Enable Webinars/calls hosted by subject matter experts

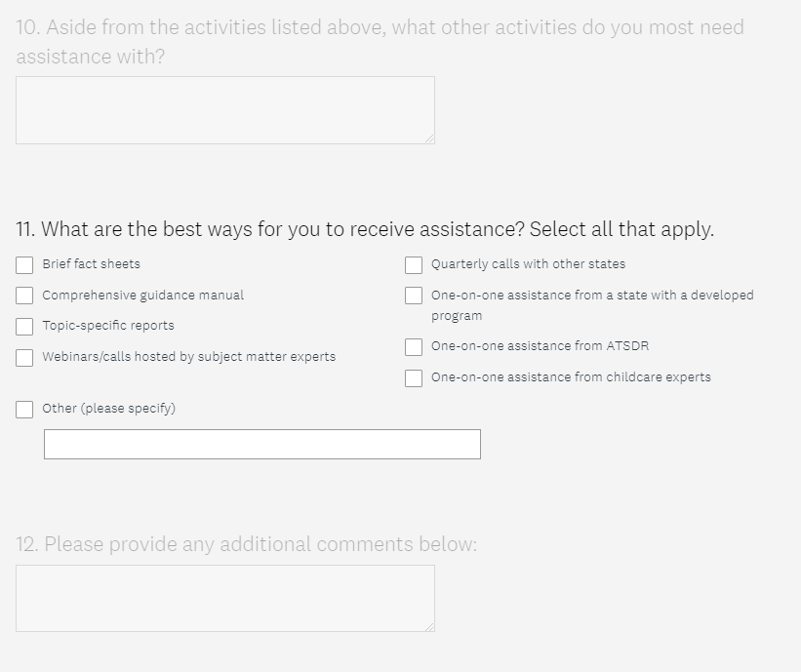[24, 358]
